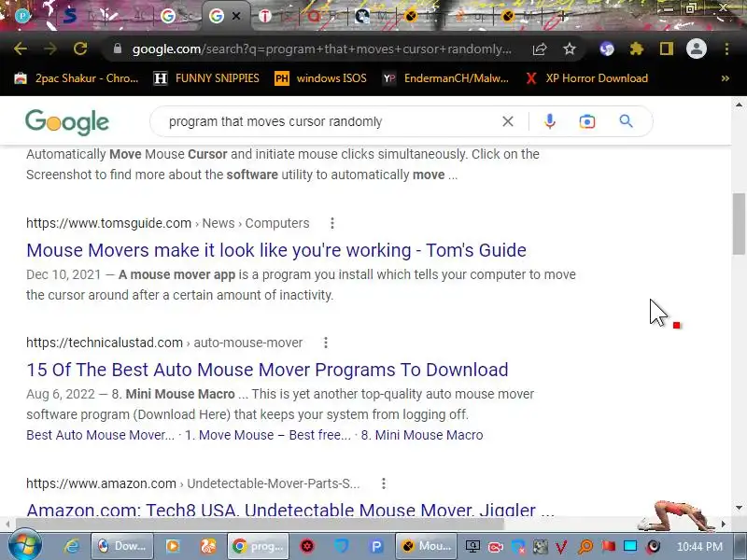Open the UC Browser taskbar icon
The image size is (747, 560).
tap(207, 546)
